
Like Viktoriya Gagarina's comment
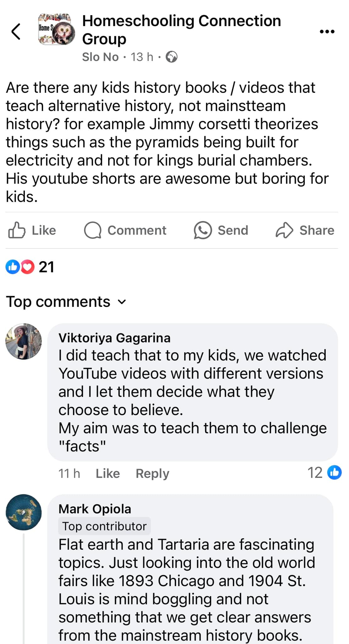pyautogui.click(x=108, y=473)
